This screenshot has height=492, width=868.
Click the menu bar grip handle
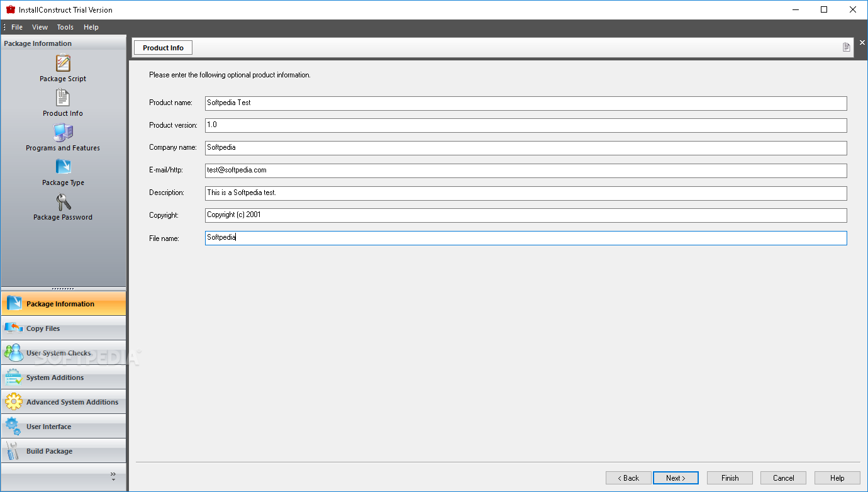(4, 27)
